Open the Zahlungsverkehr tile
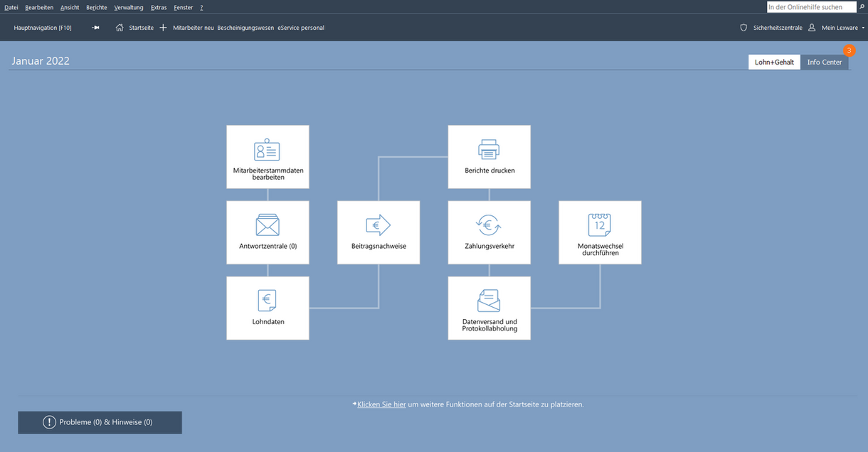The height and width of the screenshot is (452, 868). click(489, 232)
